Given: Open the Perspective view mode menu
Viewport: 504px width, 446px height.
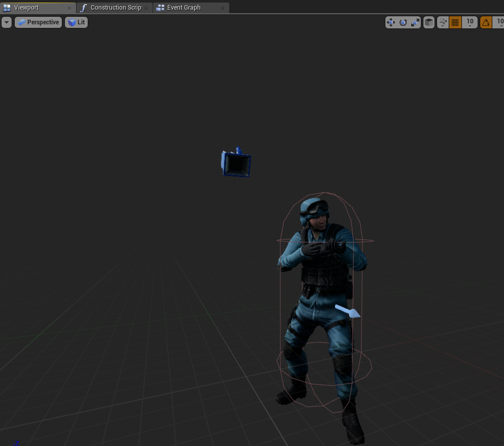Looking at the screenshot, I should pos(38,22).
